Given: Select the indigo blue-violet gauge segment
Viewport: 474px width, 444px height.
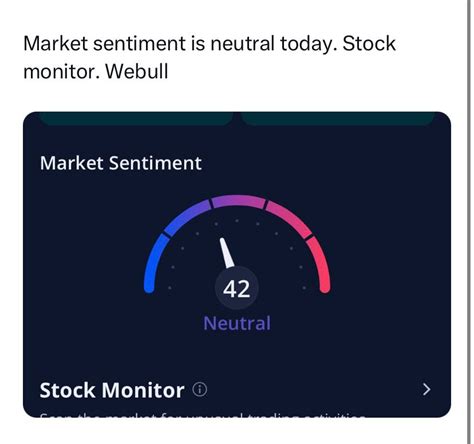Looking at the screenshot, I should tap(187, 217).
